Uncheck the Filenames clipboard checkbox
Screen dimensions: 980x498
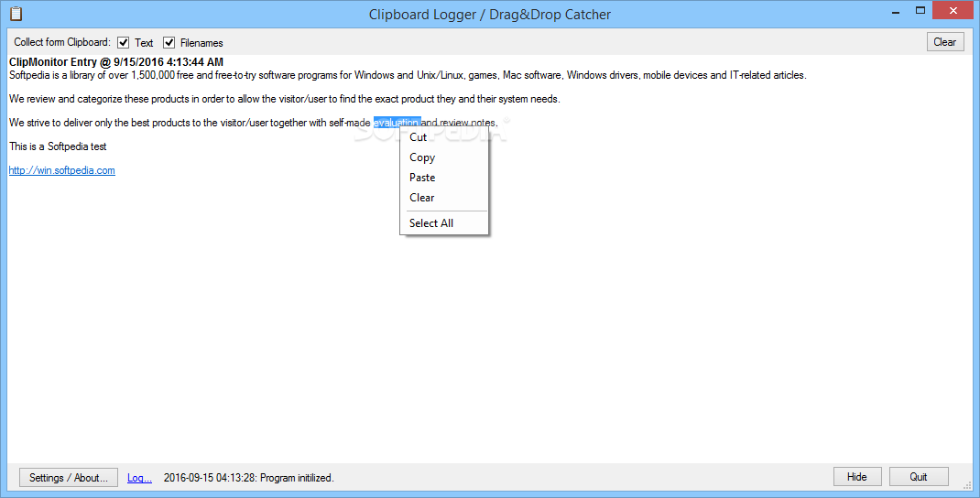[169, 42]
